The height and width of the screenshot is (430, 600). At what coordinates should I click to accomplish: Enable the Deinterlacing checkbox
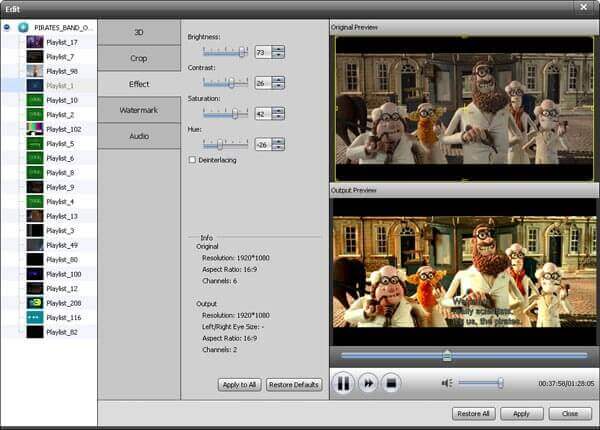tap(192, 160)
